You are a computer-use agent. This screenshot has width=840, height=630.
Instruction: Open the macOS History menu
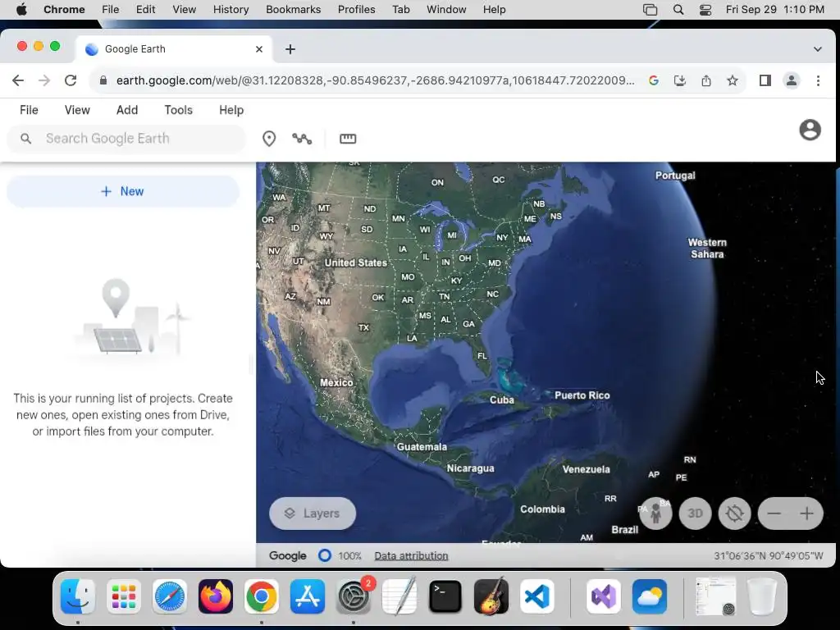pyautogui.click(x=231, y=10)
